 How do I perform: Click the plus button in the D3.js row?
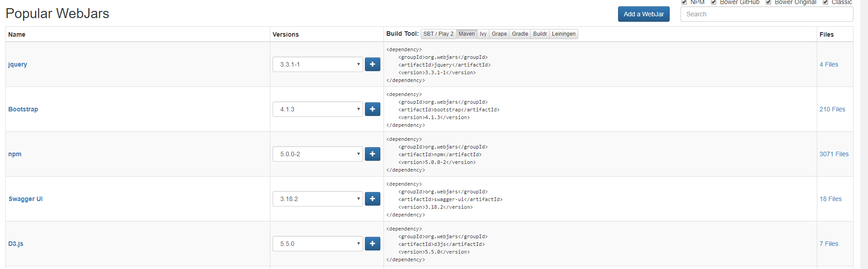pos(372,244)
